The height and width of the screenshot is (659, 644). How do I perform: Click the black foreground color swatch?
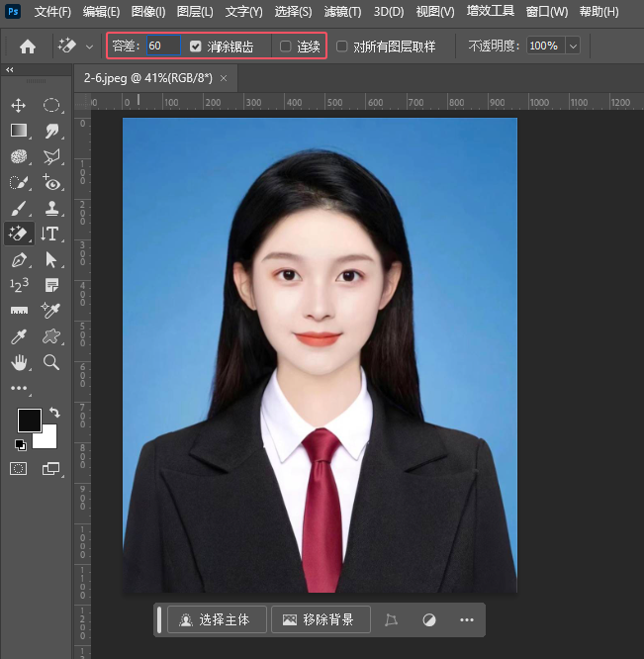[29, 420]
